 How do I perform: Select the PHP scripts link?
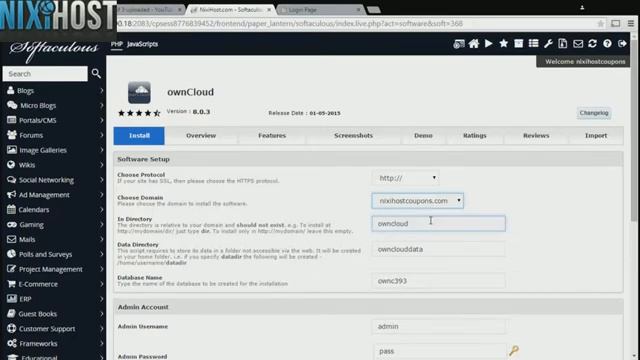[x=116, y=44]
